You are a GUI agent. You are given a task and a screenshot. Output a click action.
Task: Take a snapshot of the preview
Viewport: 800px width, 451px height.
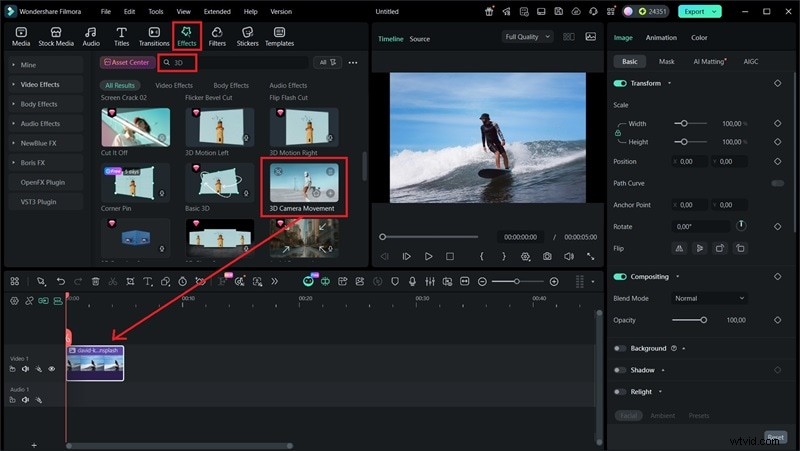[x=547, y=256]
